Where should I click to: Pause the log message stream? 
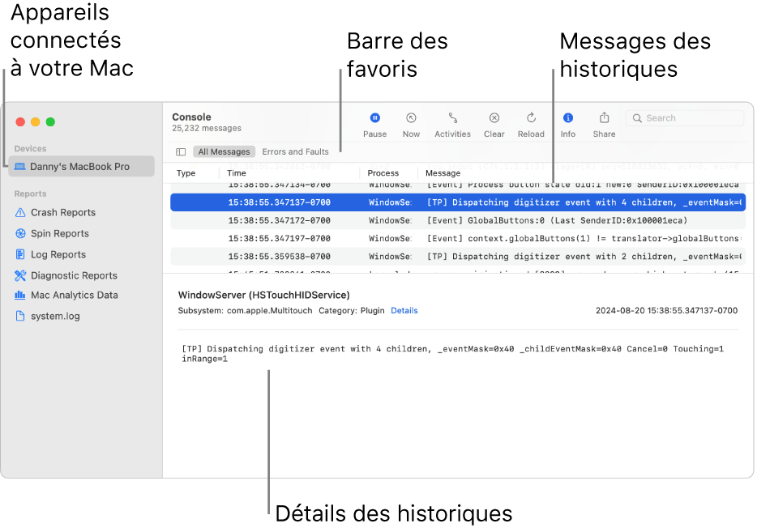pos(374,125)
